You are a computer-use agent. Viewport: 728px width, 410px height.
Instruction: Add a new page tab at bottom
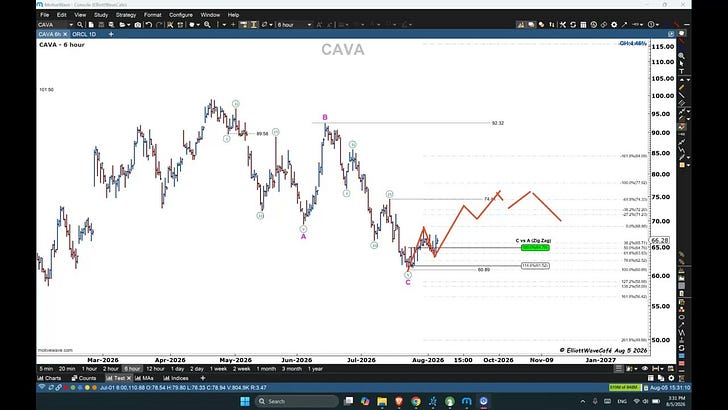pyautogui.click(x=203, y=378)
